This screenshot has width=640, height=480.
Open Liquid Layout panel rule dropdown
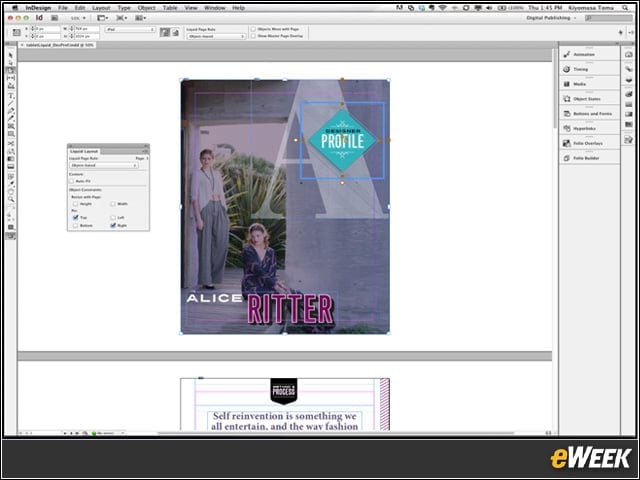104,165
